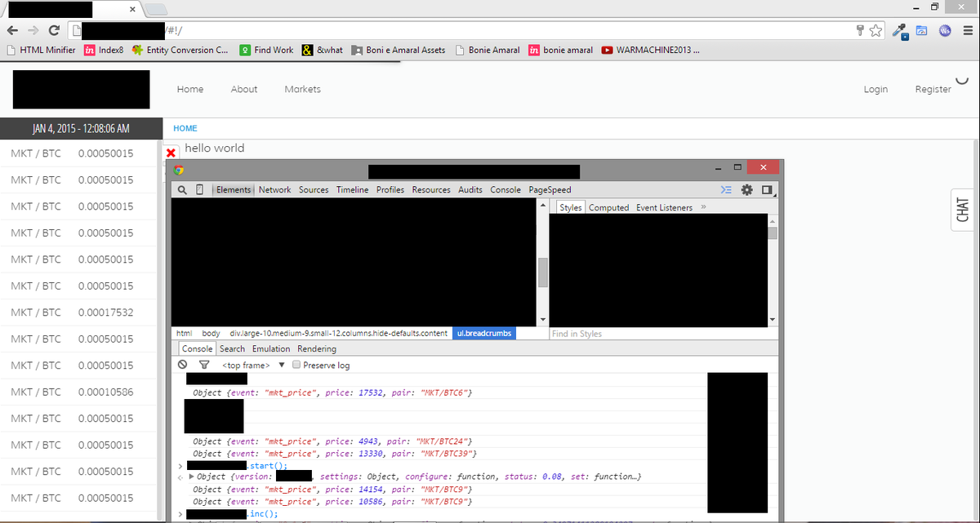Bookmark this page with the star icon
The width and height of the screenshot is (980, 523).
coord(875,30)
